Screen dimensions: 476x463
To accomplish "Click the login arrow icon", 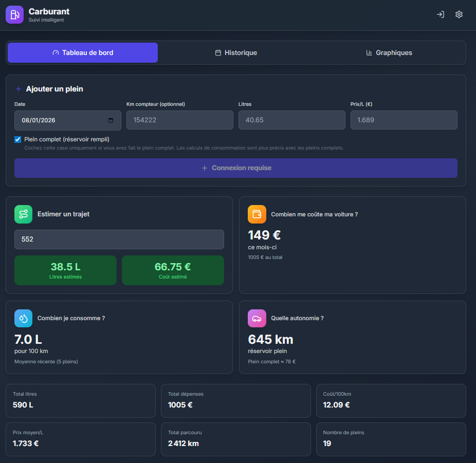I will 440,14.
